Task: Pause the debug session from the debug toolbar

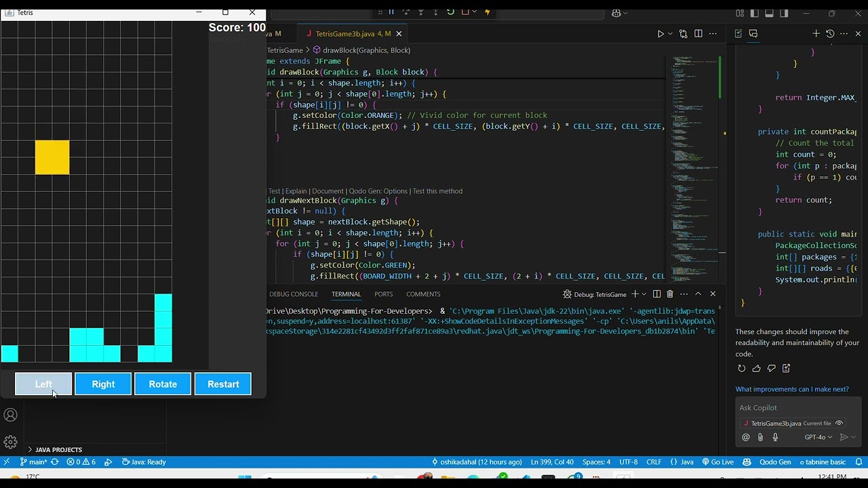Action: click(391, 12)
